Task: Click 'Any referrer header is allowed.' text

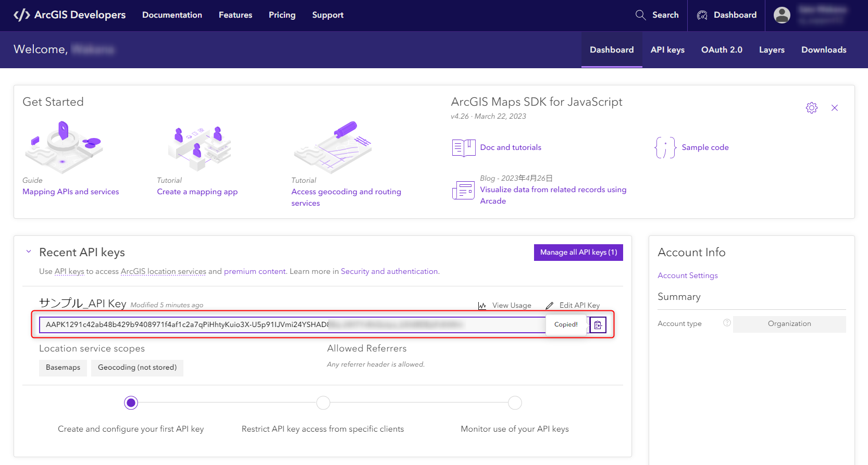Action: coord(376,365)
